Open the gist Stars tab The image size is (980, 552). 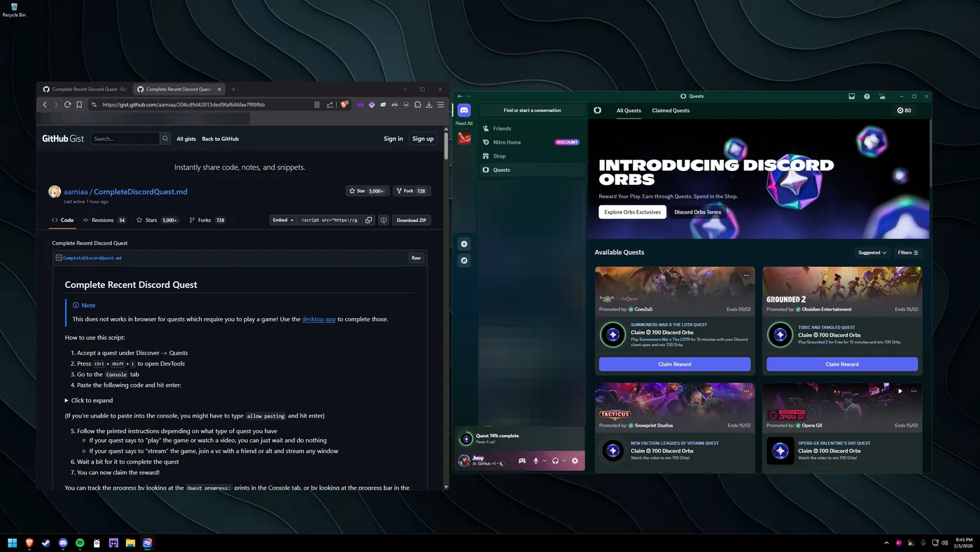157,220
